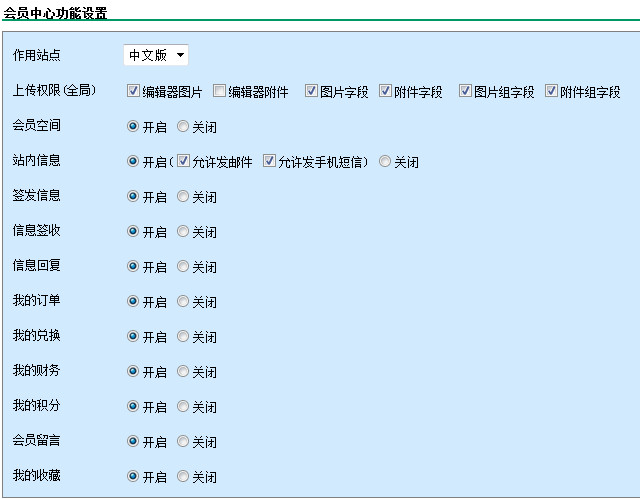Disable 我的财务 via 关闭 radio
Viewport: 640px width, 499px height.
pos(183,371)
